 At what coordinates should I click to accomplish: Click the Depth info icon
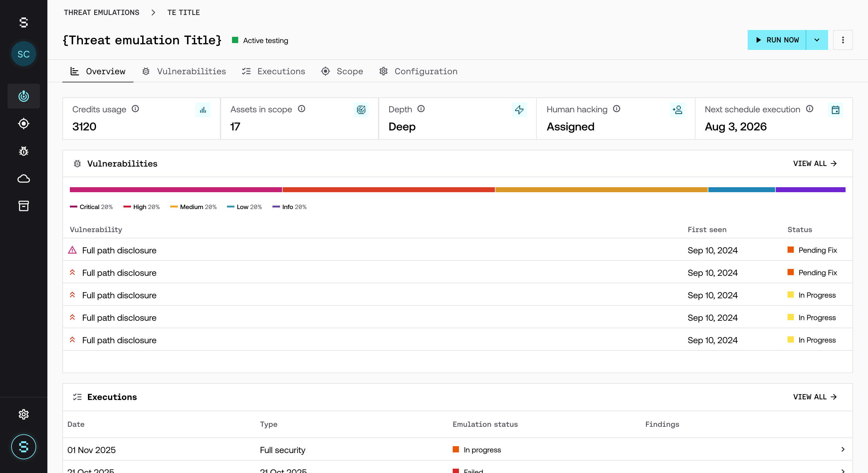click(421, 109)
